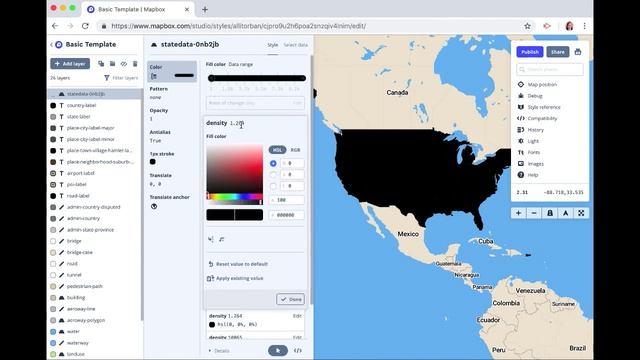The image size is (640, 360).
Task: Expand the Details disclosure triangle
Action: pos(210,351)
